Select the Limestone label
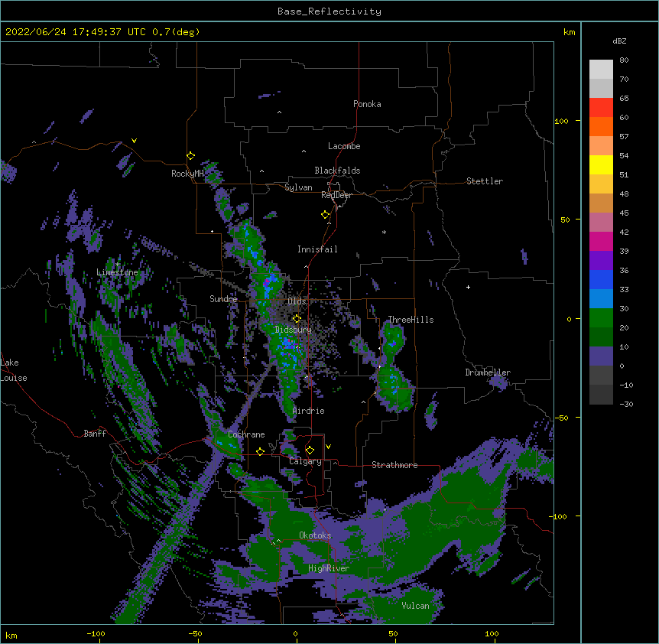The width and height of the screenshot is (659, 644). 117,272
